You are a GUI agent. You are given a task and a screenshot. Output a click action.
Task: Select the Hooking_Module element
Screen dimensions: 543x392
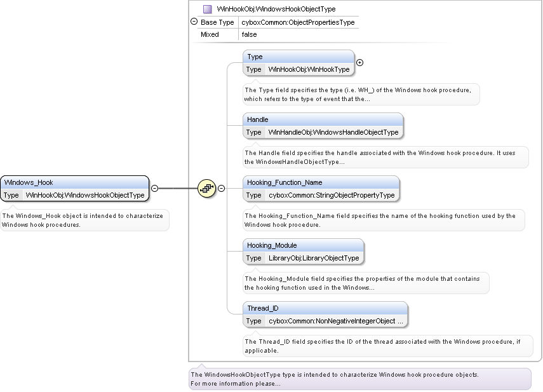304,252
